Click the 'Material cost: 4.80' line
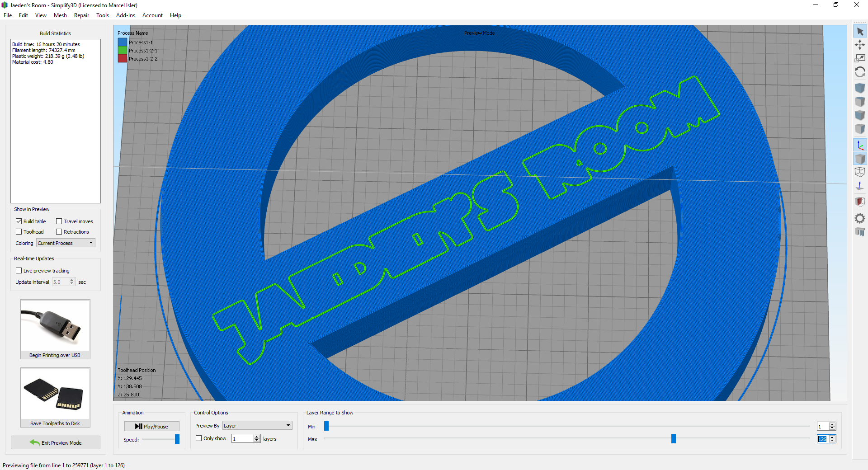 tap(33, 62)
